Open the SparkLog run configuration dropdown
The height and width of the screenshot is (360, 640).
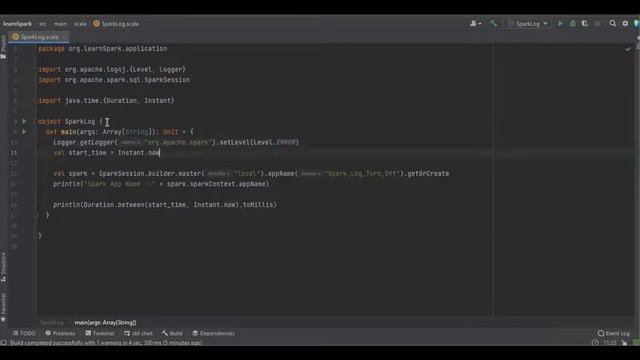click(x=527, y=24)
